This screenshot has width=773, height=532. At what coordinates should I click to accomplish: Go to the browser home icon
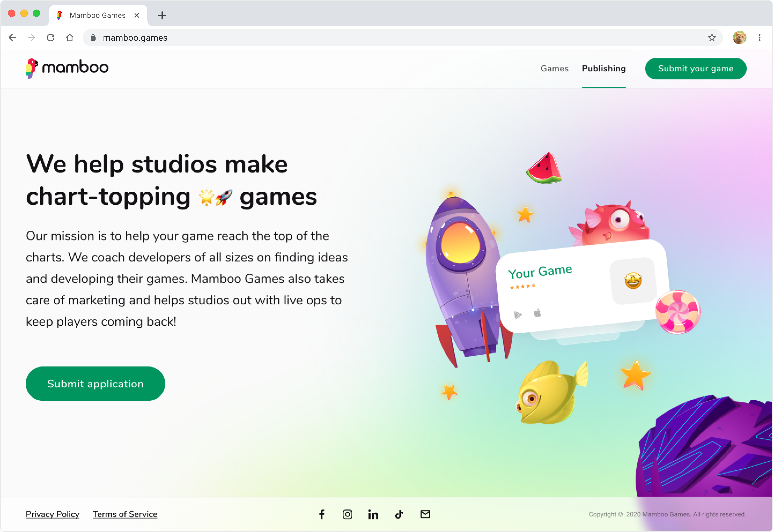click(x=69, y=38)
